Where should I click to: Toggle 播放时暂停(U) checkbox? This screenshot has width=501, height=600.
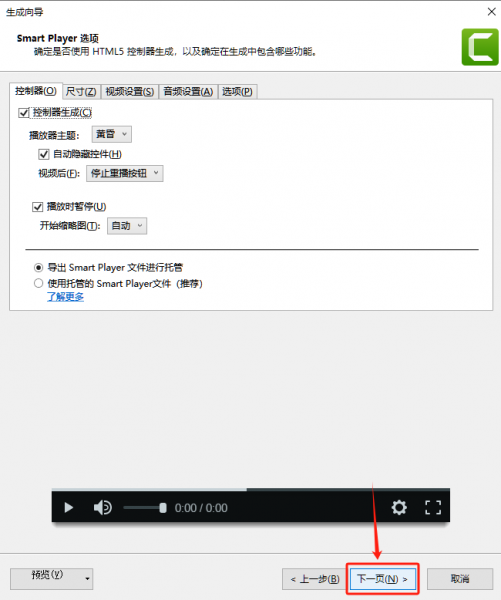click(x=37, y=207)
